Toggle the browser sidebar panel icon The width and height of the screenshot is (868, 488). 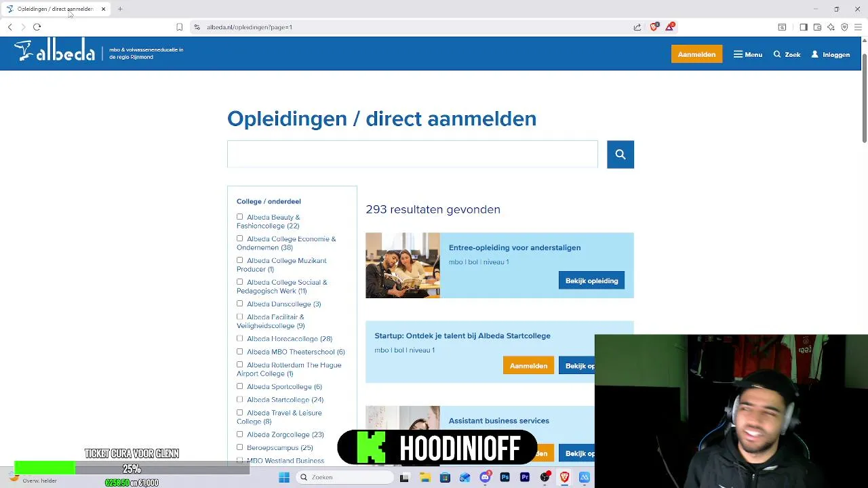pyautogui.click(x=804, y=27)
